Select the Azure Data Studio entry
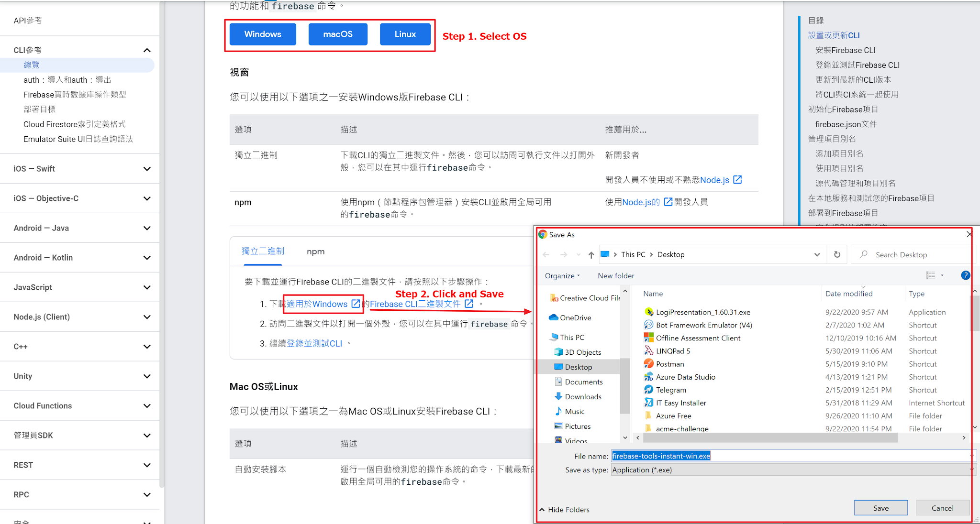This screenshot has height=524, width=980. point(686,377)
